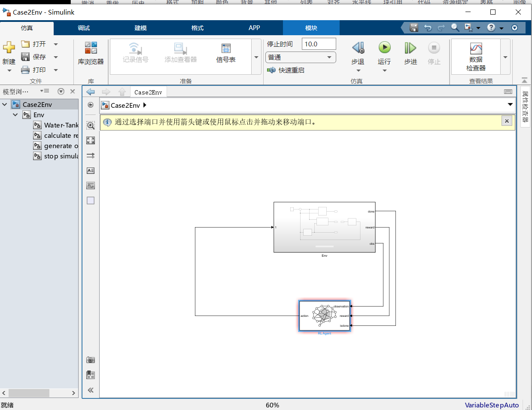Screen dimensions: 532x410
Task: Click viewmarks icon above the collapse arrows
Action: (x=91, y=375)
